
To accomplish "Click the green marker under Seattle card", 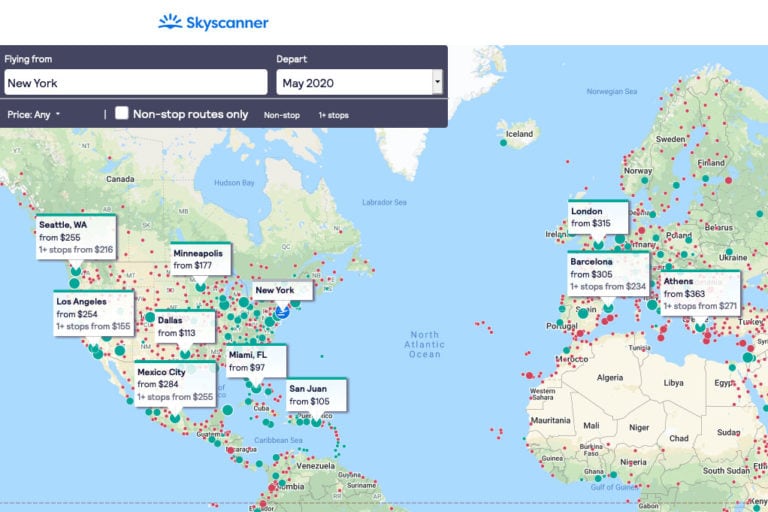I will (x=76, y=271).
